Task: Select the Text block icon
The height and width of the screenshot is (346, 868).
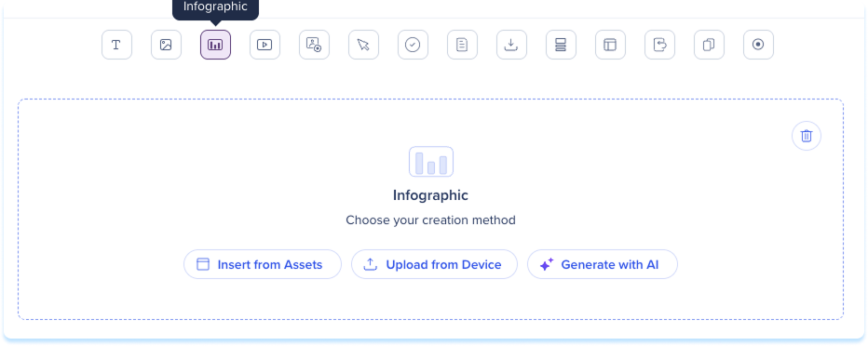Action: [x=116, y=45]
